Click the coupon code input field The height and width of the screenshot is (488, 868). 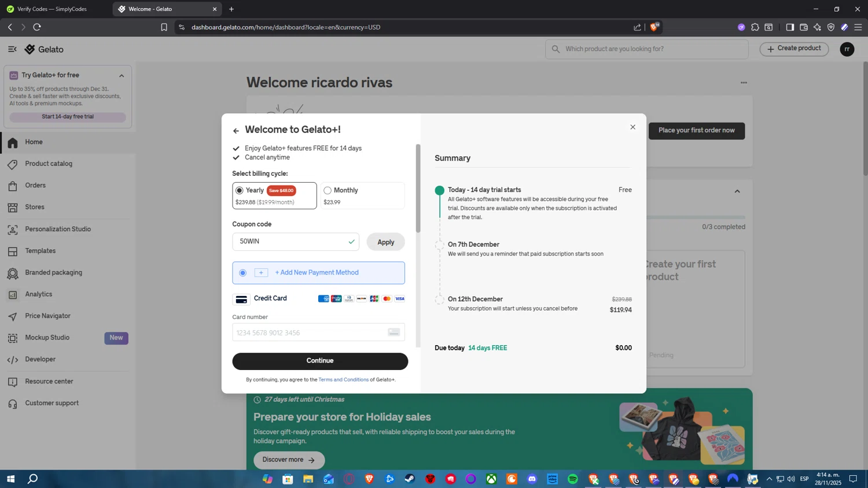pos(296,242)
